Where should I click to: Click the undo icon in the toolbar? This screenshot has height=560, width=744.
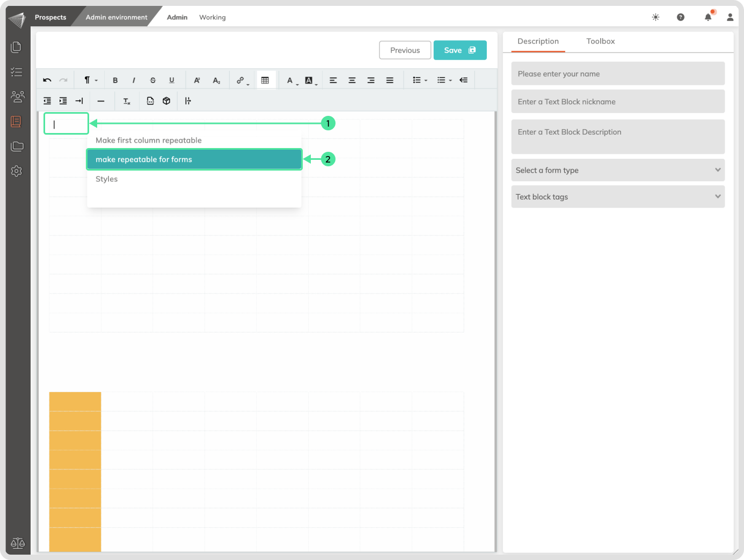click(x=47, y=80)
